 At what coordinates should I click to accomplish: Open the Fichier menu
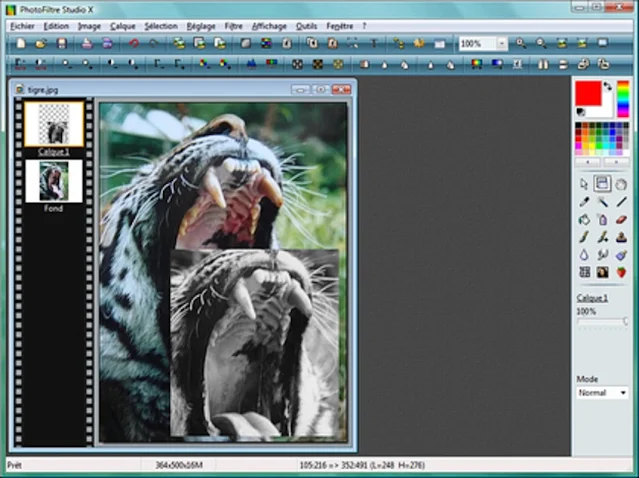[22, 26]
